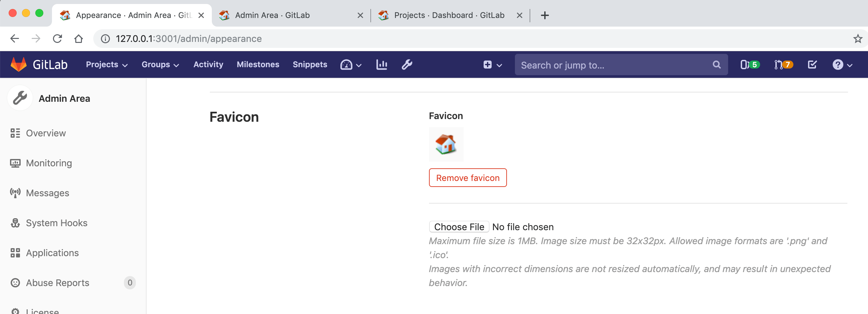Expand the Groups dropdown menu
This screenshot has height=314, width=868.
160,64
